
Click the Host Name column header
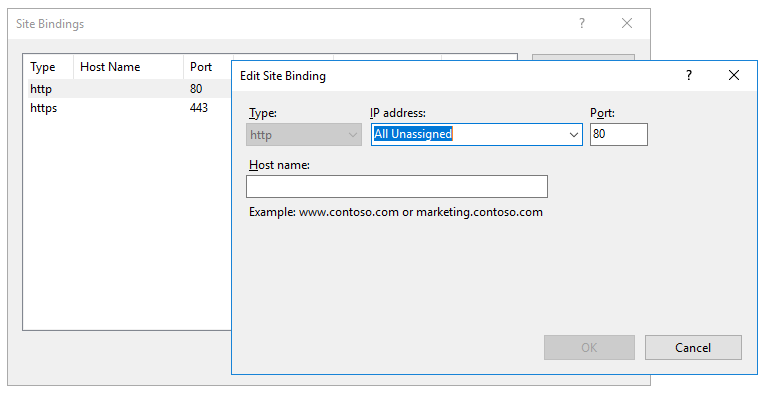[x=128, y=67]
